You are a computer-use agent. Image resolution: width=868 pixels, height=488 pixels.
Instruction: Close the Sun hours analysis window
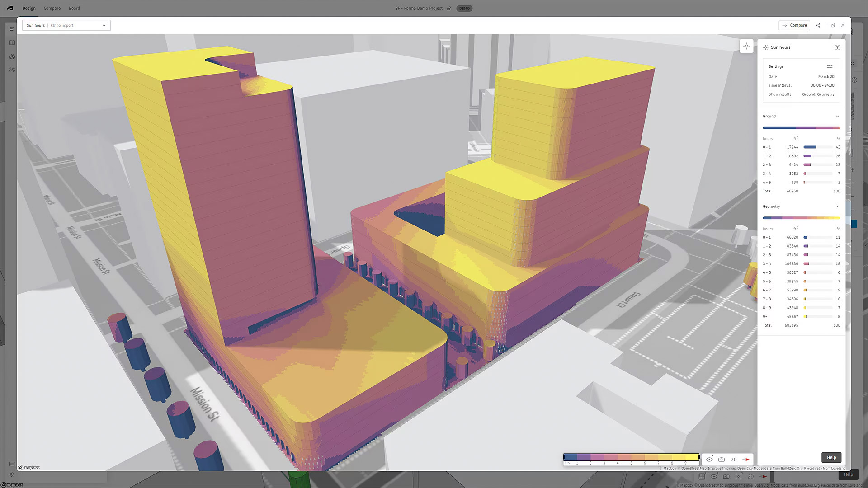coord(843,25)
